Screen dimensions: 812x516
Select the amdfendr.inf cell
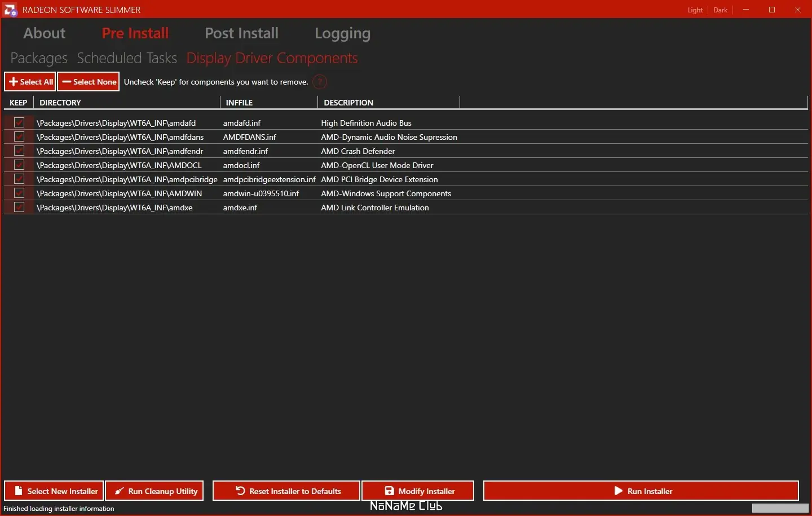coord(245,151)
